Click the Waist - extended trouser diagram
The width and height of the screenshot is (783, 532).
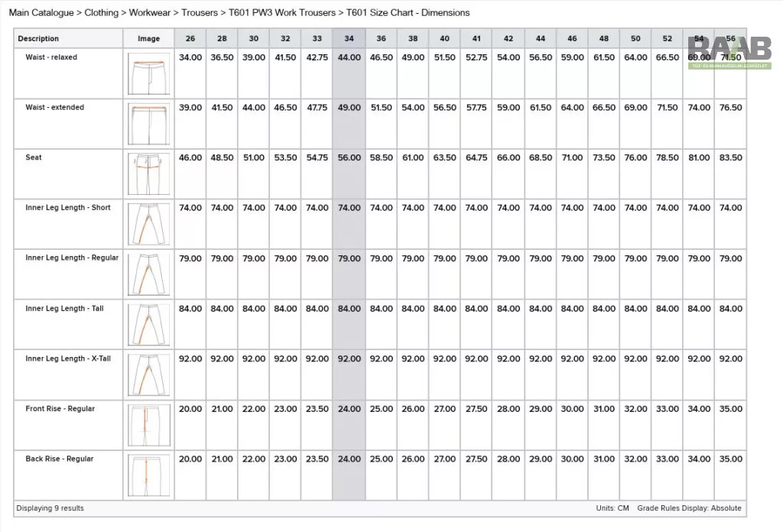click(148, 124)
